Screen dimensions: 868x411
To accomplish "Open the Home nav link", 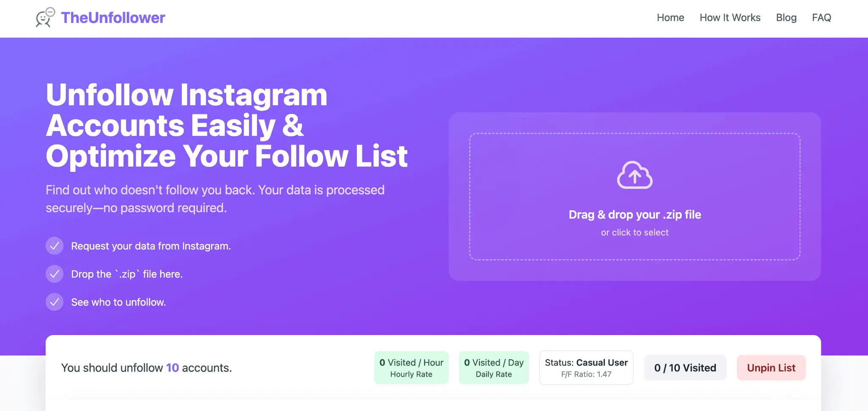I will coord(670,17).
